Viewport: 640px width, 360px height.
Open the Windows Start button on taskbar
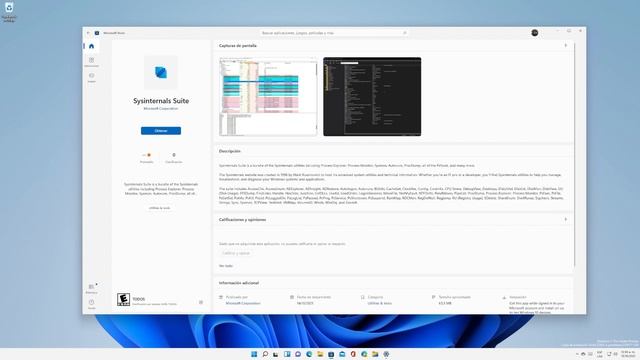coord(254,354)
